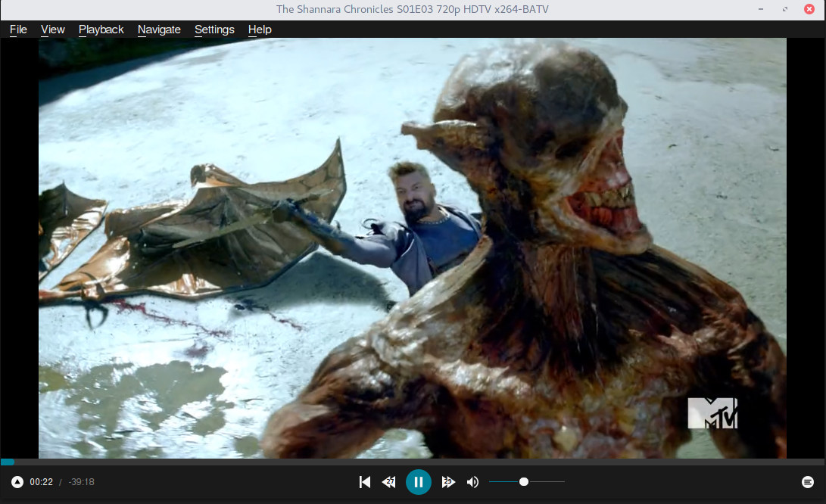Click the elapsed time 00:22
This screenshot has height=504, width=826.
(41, 482)
